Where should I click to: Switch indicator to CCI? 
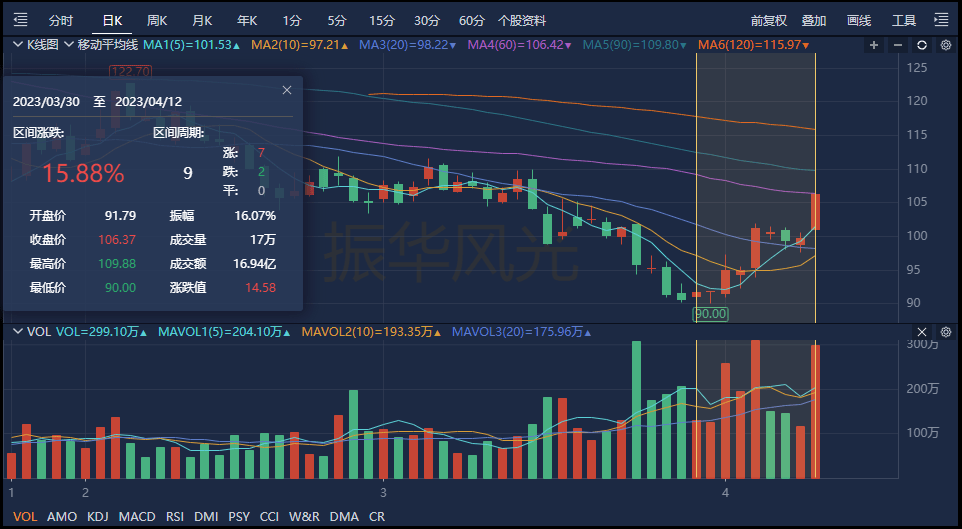coord(269,517)
